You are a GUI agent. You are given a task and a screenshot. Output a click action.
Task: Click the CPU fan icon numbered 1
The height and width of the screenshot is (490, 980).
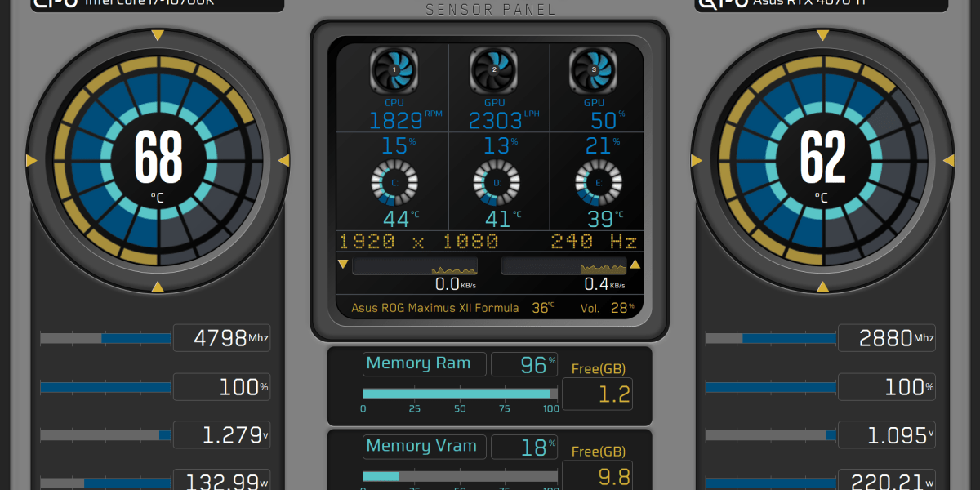[394, 70]
